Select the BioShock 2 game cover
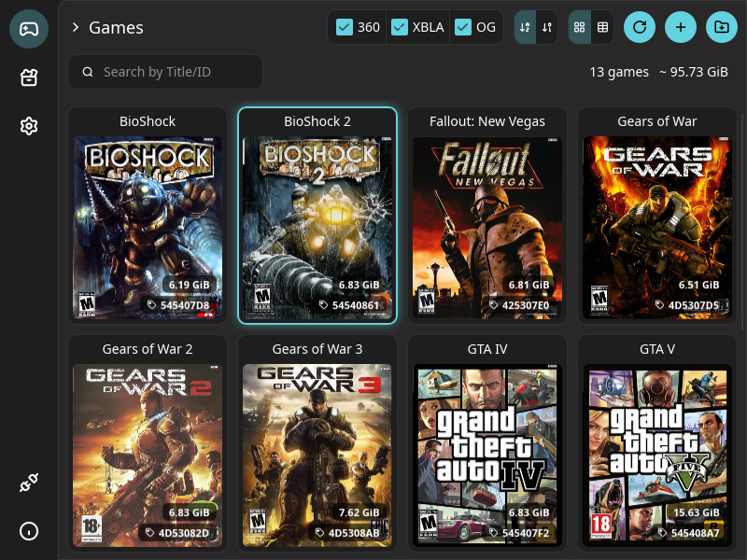Viewport: 747px width, 560px height. tap(317, 227)
